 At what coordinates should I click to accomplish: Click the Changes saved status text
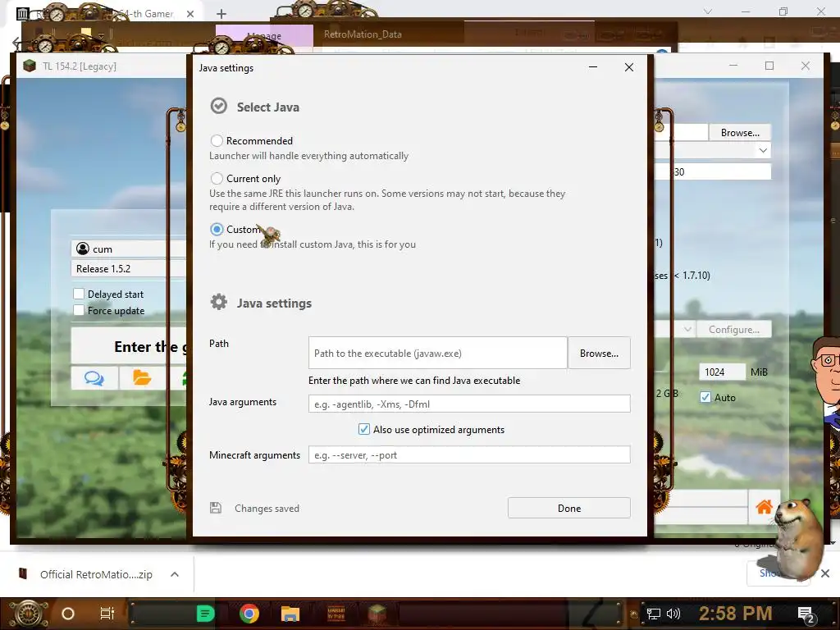click(x=267, y=509)
